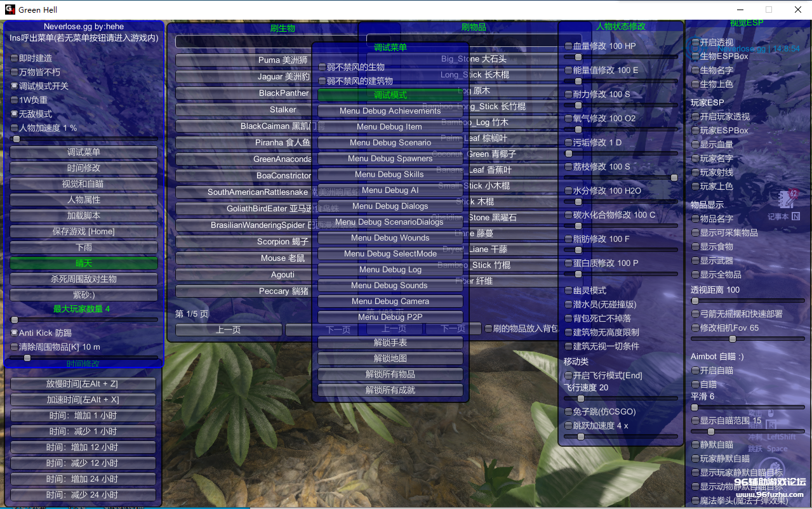Click the Green Hell icon in title bar
Viewport: 812px width, 509px height.
coord(8,10)
